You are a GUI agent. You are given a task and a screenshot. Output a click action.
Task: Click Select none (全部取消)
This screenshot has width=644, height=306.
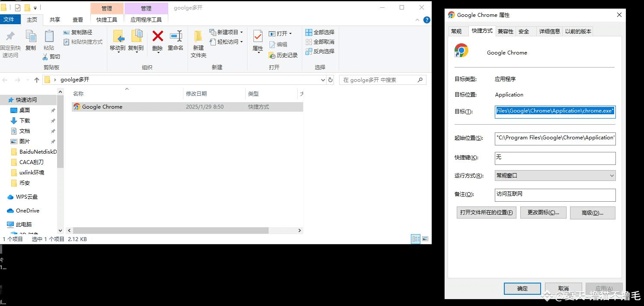tap(320, 42)
